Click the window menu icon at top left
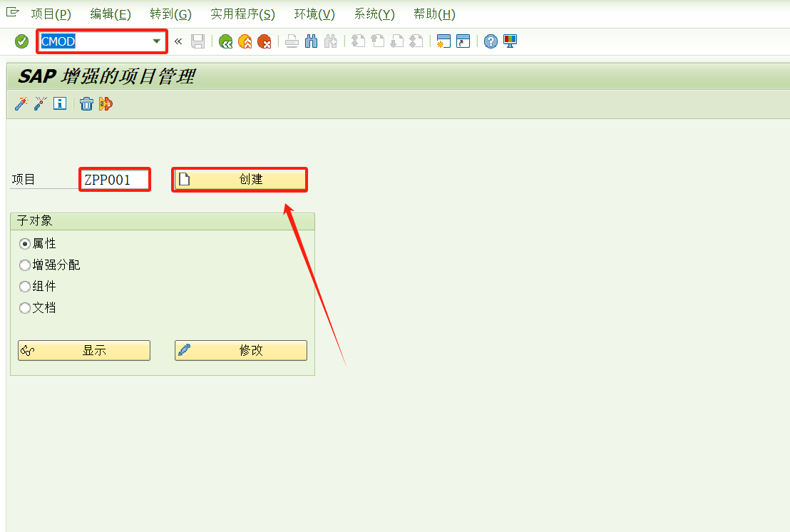The image size is (790, 532). coord(13,12)
